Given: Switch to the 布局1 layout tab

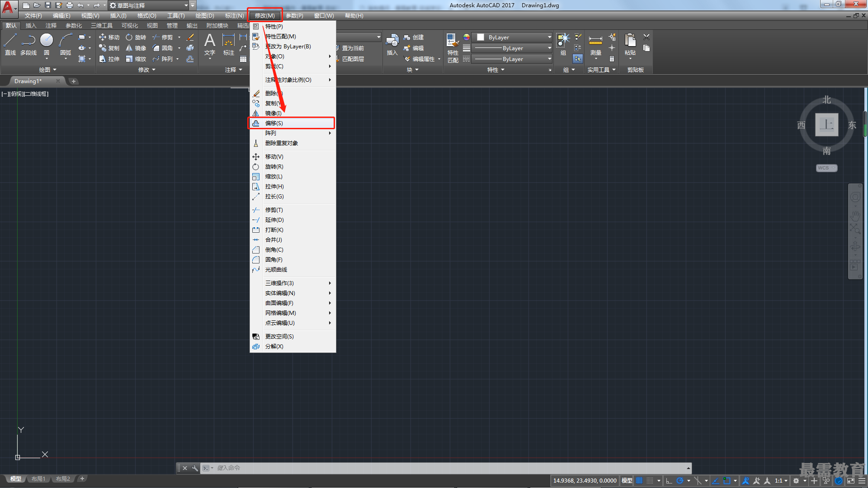Looking at the screenshot, I should tap(38, 479).
